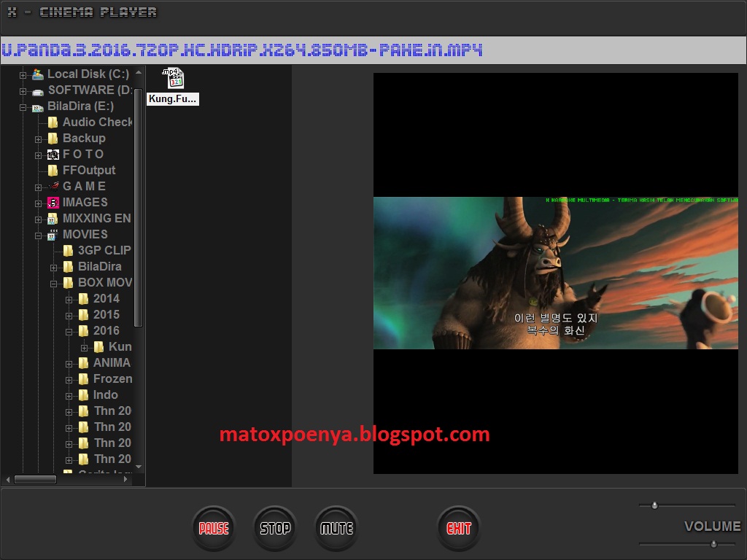The width and height of the screenshot is (747, 560).
Task: Expand the SOFTWARE (D:) drive node
Action: [x=23, y=91]
